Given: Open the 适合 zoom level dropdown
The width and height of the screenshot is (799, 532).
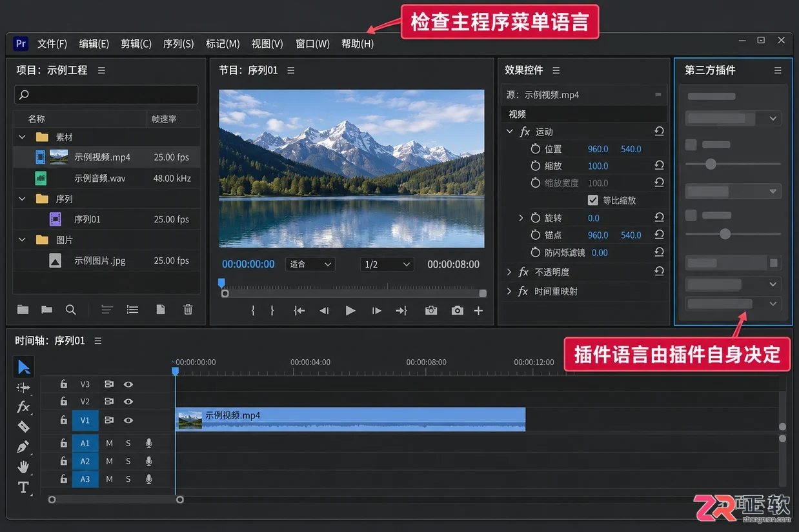Looking at the screenshot, I should click(x=310, y=264).
